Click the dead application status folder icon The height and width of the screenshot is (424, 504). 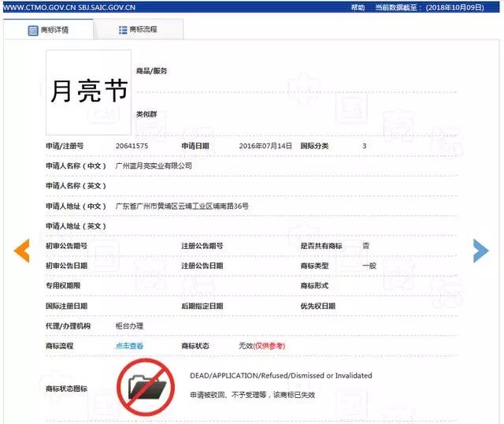pos(146,387)
